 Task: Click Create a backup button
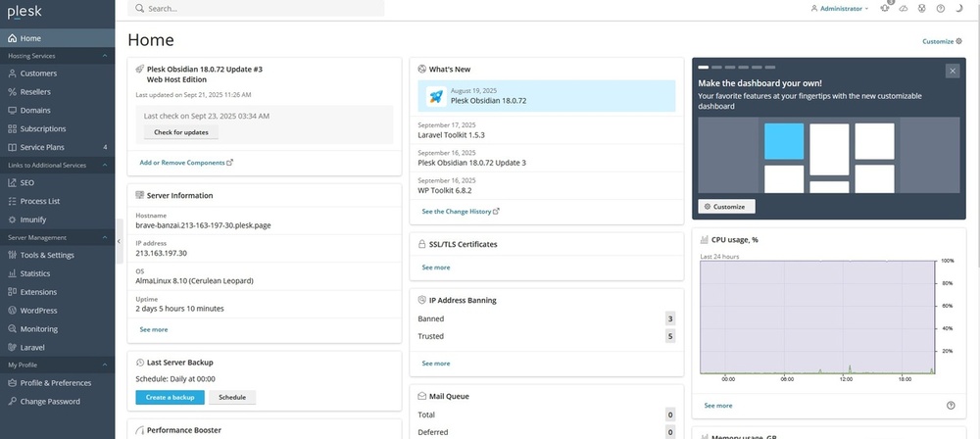pyautogui.click(x=170, y=397)
